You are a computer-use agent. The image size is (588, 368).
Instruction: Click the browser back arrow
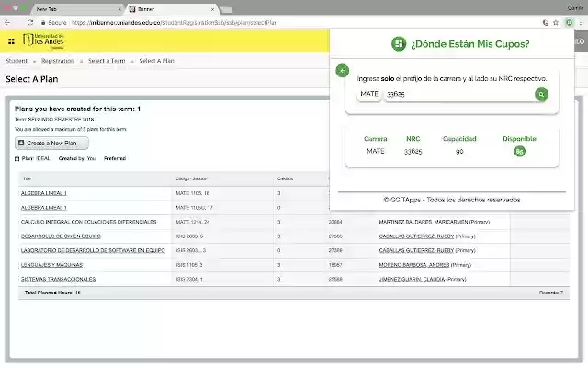coord(7,21)
